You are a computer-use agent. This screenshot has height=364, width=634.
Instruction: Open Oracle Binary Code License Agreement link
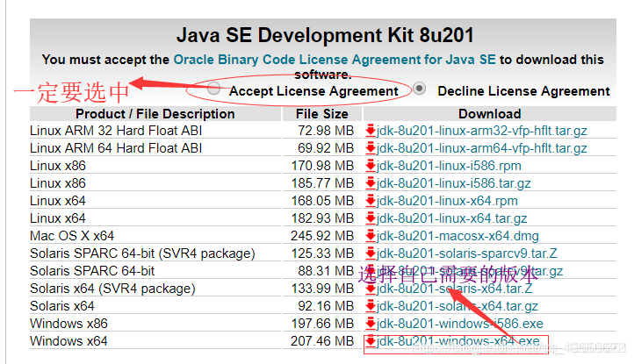335,60
